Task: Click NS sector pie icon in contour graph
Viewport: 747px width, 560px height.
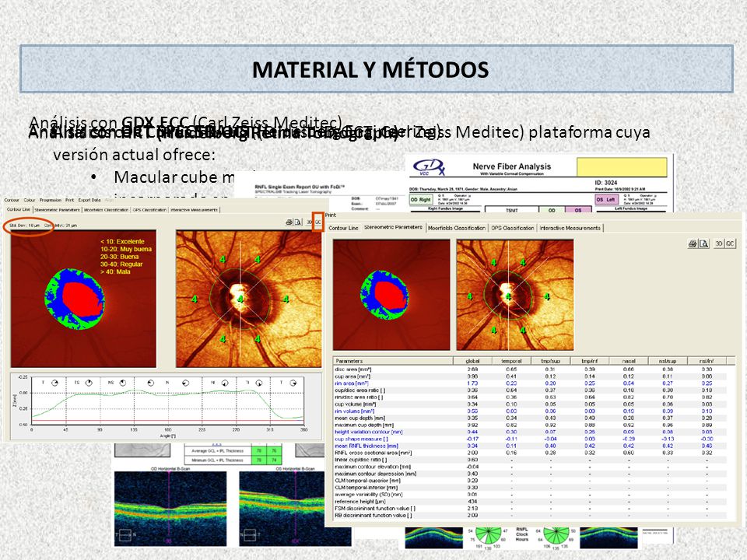Action: [123, 383]
